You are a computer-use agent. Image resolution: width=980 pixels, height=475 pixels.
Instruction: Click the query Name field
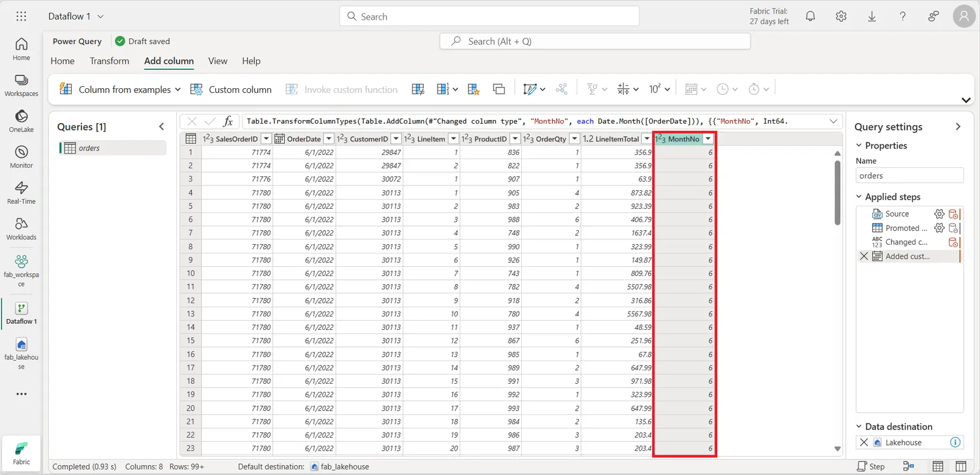pyautogui.click(x=910, y=176)
